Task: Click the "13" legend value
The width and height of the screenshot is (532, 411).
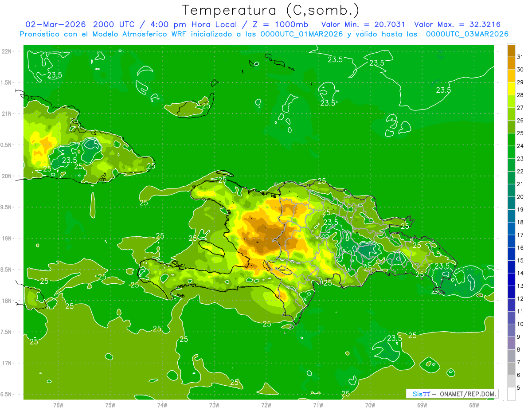Action: click(x=520, y=286)
